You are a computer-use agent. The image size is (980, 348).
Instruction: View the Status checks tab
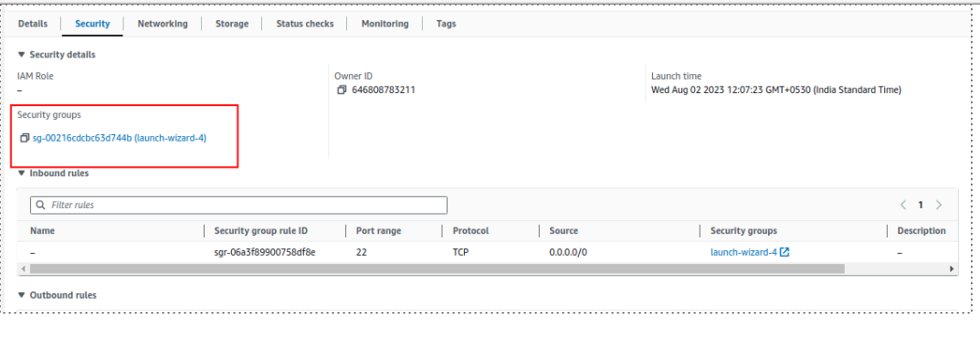(x=305, y=24)
